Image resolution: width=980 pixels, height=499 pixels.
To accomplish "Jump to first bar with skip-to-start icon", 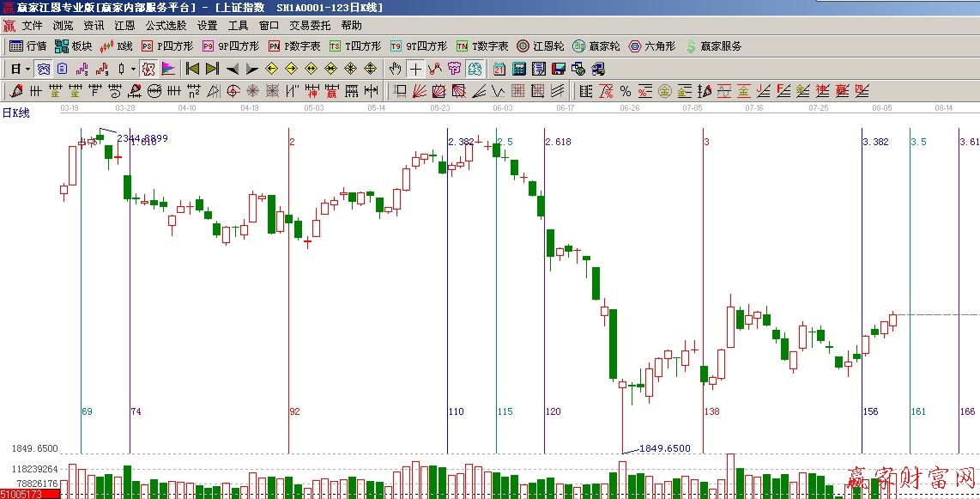I will (193, 69).
